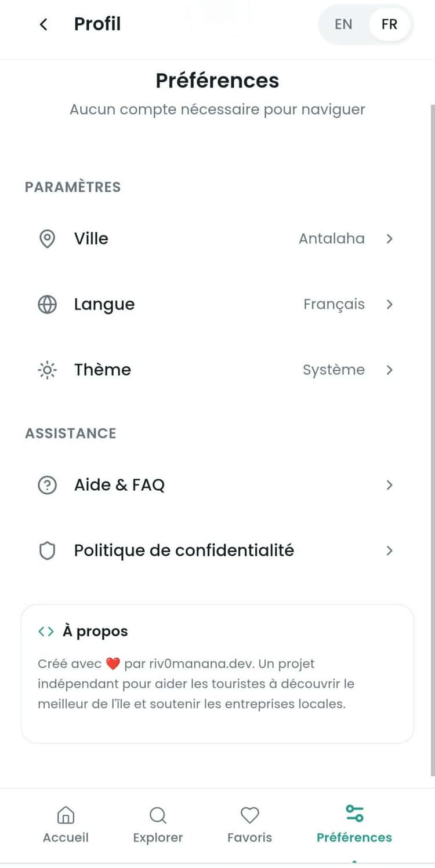435x868 pixels.
Task: Click the shield privacy icon
Action: coord(47,550)
